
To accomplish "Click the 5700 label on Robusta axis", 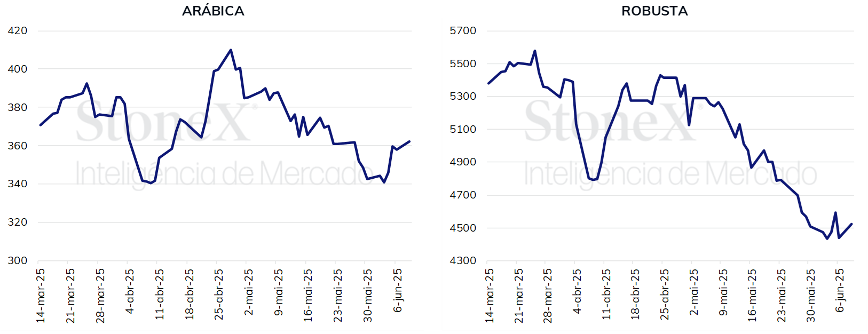I will tap(463, 30).
